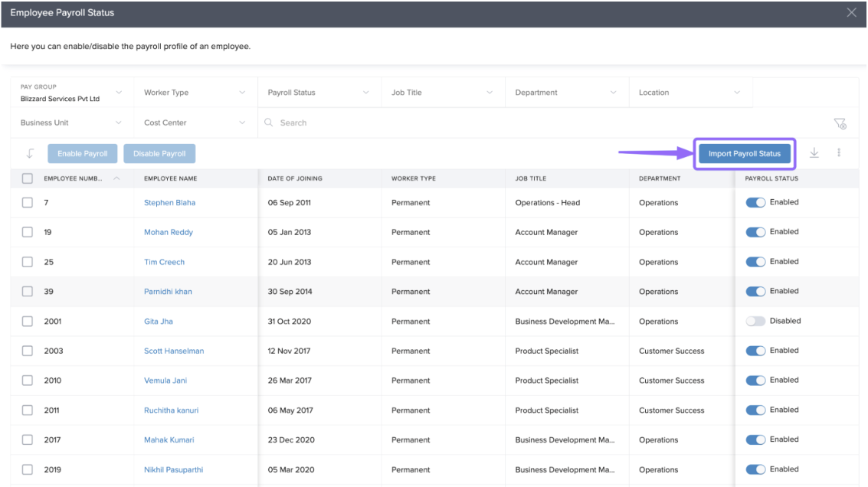Toggle payroll status for Gita Jha
This screenshot has height=487, width=868.
(x=755, y=322)
